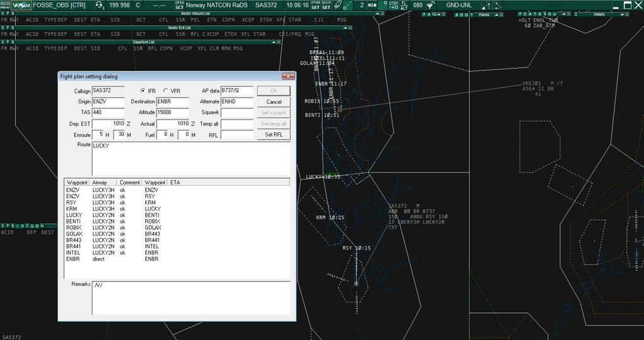Toggle the FL/ALT filter icon

404,5
